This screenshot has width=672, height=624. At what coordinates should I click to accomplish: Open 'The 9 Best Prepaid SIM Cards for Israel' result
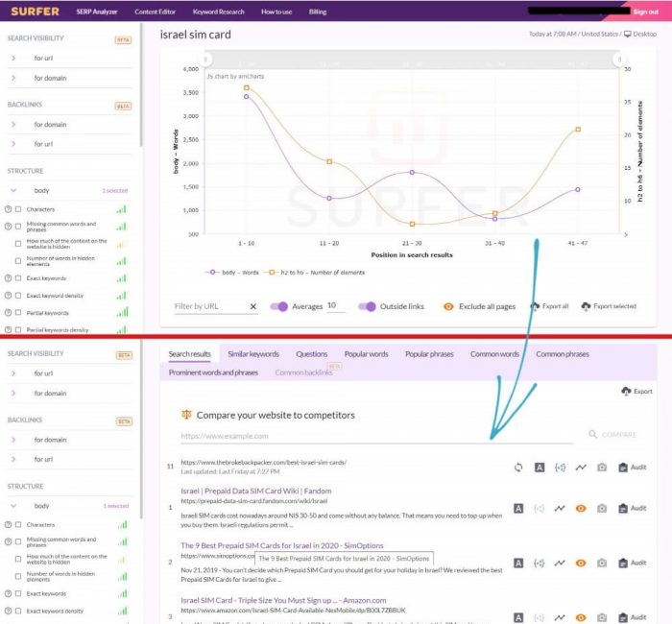point(282,545)
